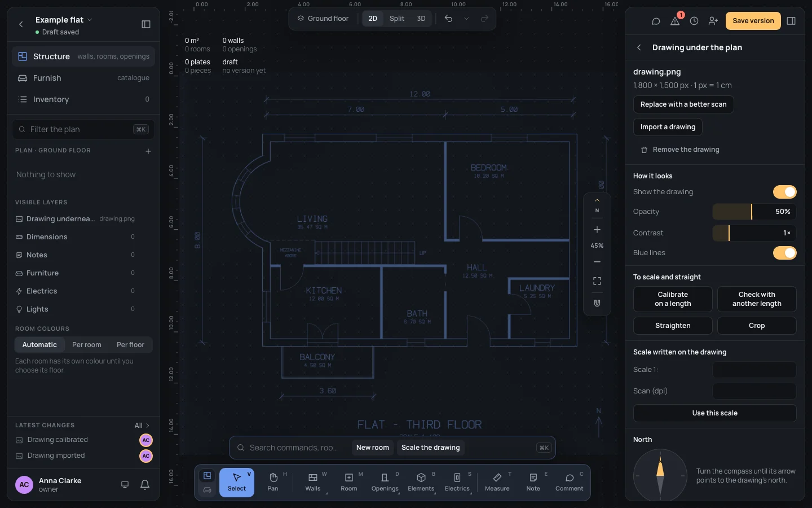Go back from Drawing under the plan
The height and width of the screenshot is (508, 812).
coord(639,47)
